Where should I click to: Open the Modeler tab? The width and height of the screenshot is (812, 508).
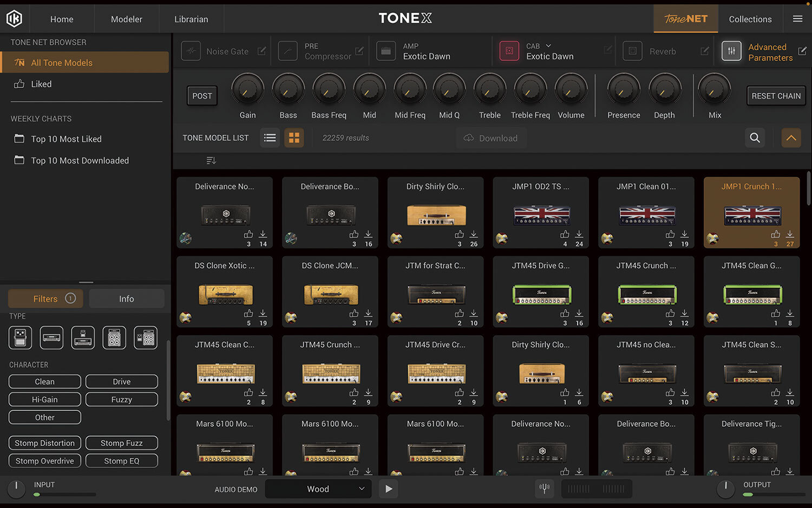pyautogui.click(x=127, y=19)
